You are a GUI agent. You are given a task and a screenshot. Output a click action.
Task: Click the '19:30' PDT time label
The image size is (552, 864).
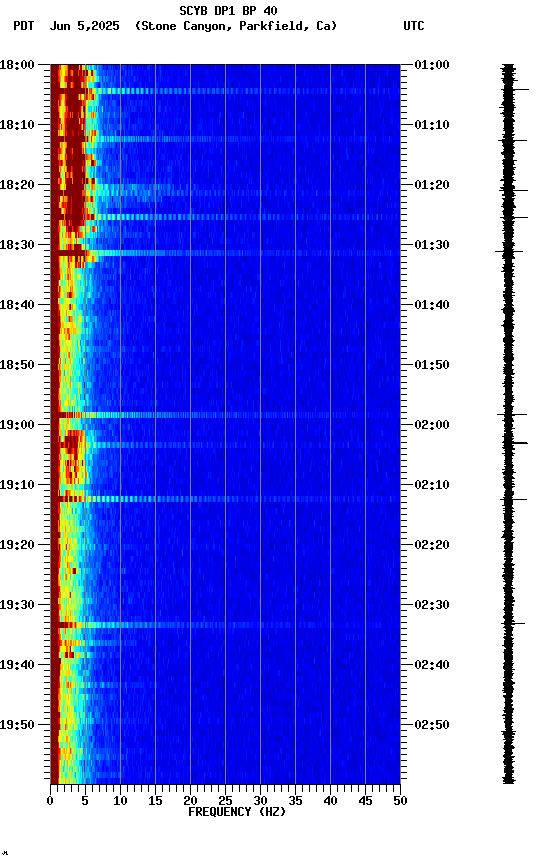17,605
